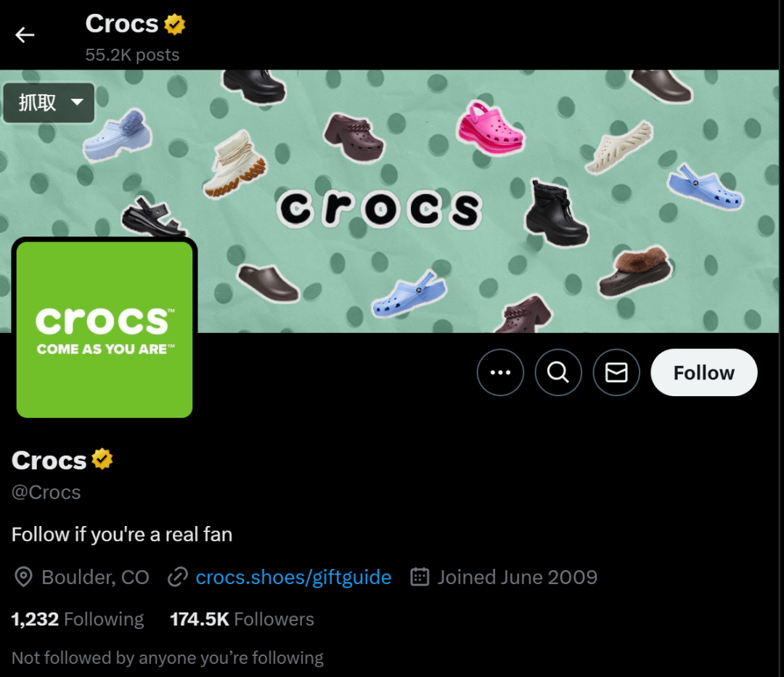This screenshot has width=784, height=677.
Task: Click the Joined June 2009 text
Action: tap(517, 578)
